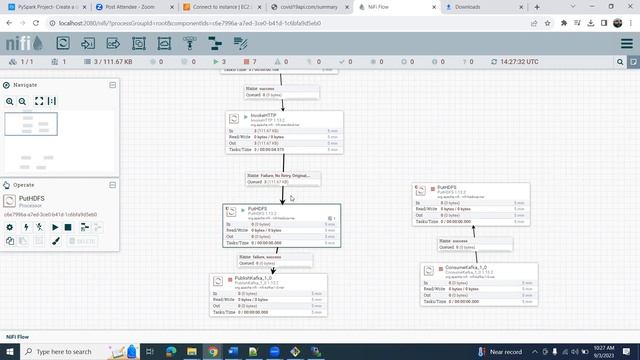
Task: Select the InvokeHTTP processor on canvas
Action: click(x=284, y=132)
